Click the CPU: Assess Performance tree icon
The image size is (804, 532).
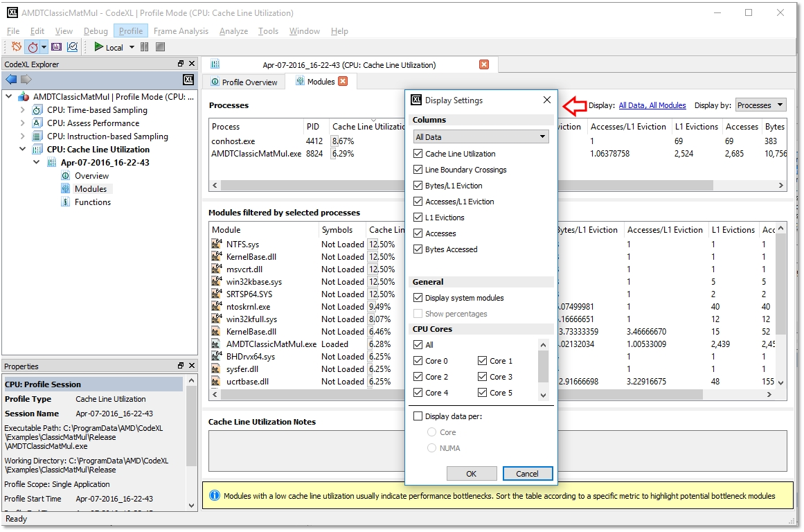[x=37, y=123]
